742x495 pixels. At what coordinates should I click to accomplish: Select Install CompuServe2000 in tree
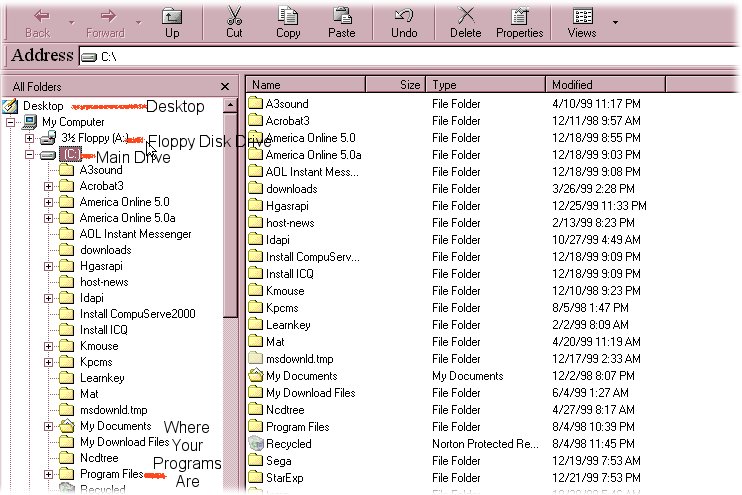pyautogui.click(x=137, y=314)
